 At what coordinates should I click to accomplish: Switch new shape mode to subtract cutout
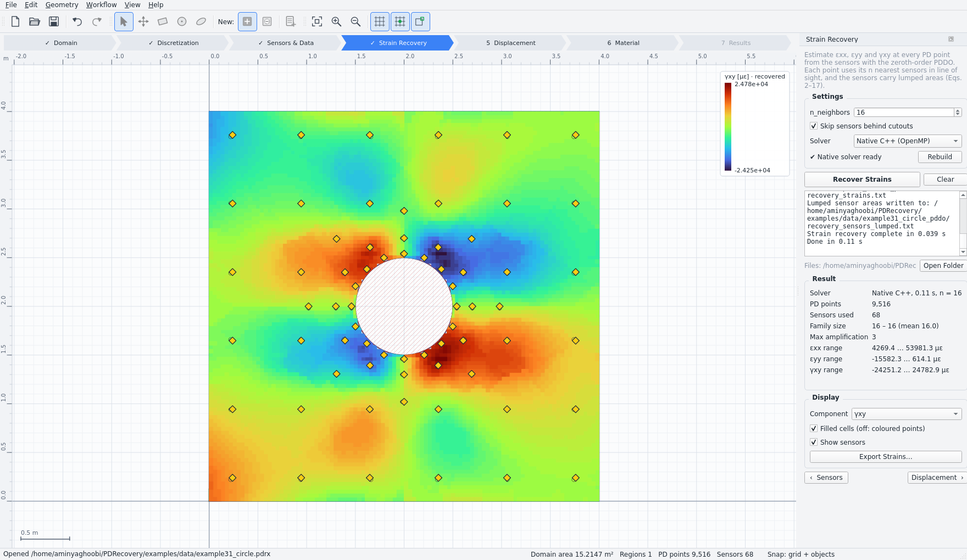267,21
